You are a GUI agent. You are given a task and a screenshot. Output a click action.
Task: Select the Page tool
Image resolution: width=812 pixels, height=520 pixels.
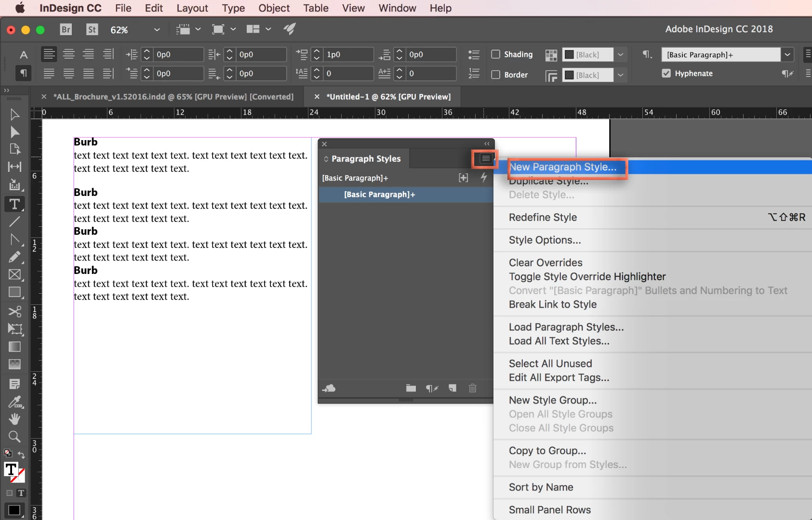click(x=14, y=149)
